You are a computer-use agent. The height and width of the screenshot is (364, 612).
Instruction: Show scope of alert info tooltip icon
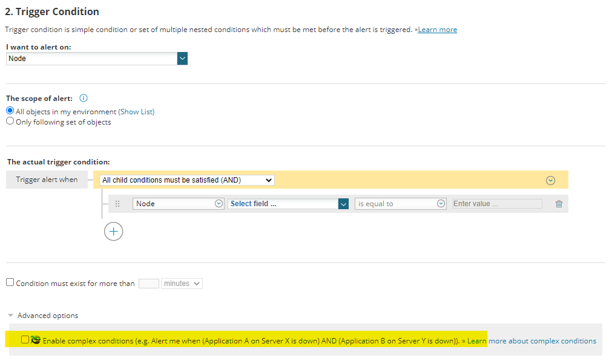(x=84, y=98)
